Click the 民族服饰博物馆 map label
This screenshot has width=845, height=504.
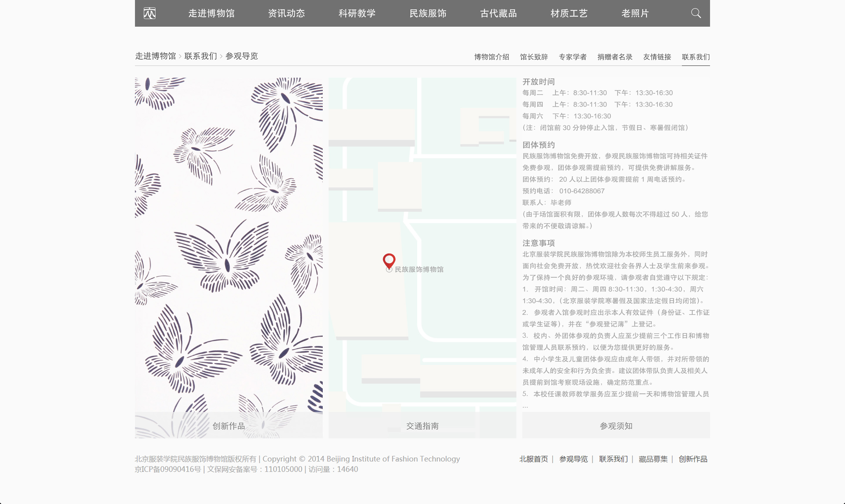pyautogui.click(x=419, y=269)
